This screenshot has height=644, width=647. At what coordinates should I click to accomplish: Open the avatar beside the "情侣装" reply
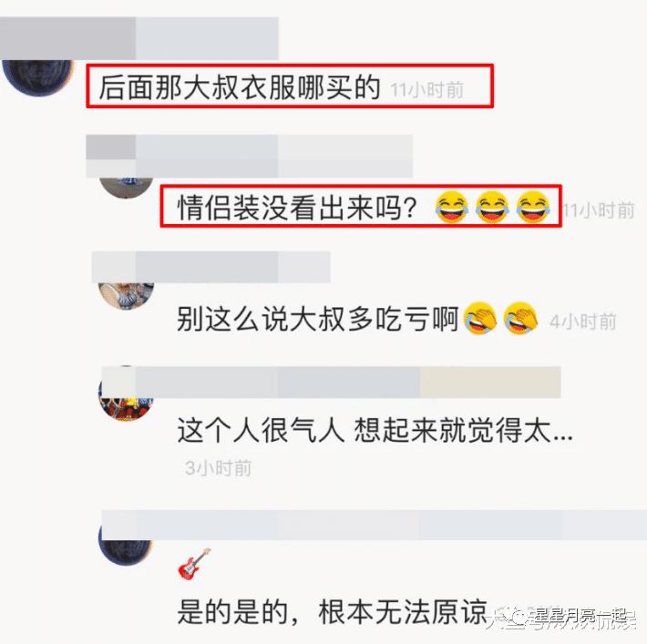point(127,189)
